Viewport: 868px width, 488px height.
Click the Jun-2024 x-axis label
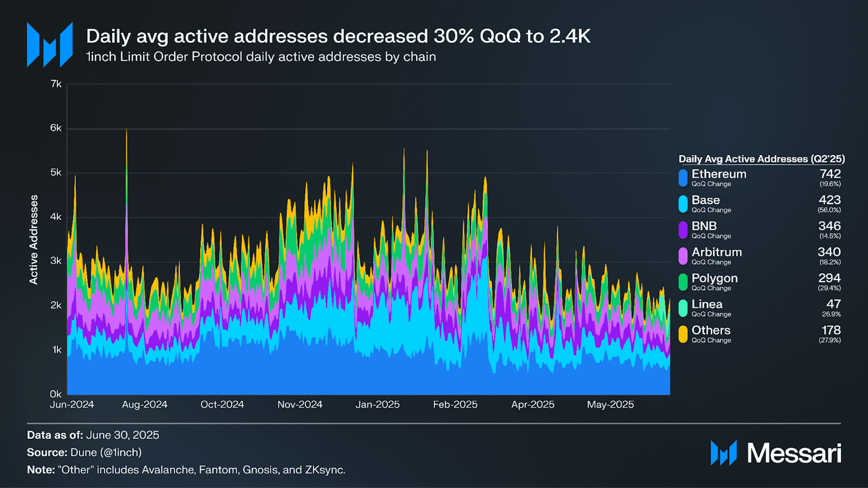click(x=72, y=405)
